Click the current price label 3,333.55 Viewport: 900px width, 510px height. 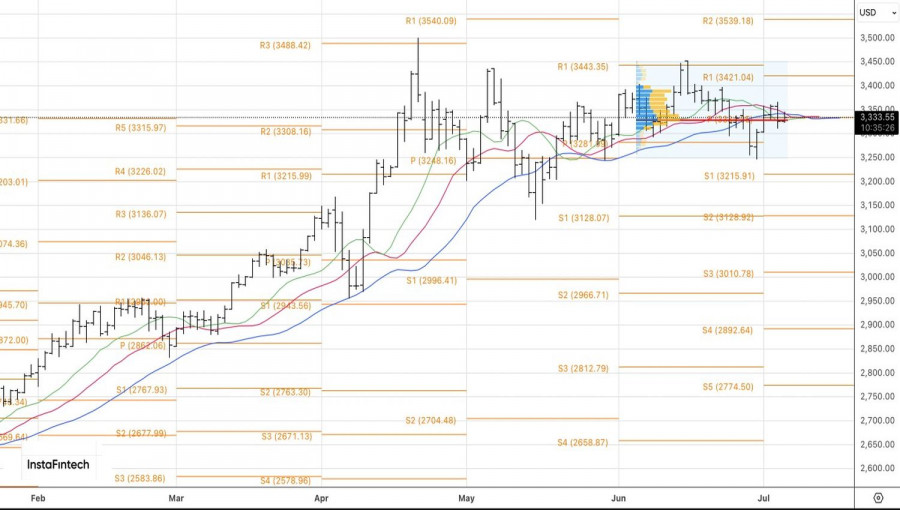pyautogui.click(x=877, y=117)
